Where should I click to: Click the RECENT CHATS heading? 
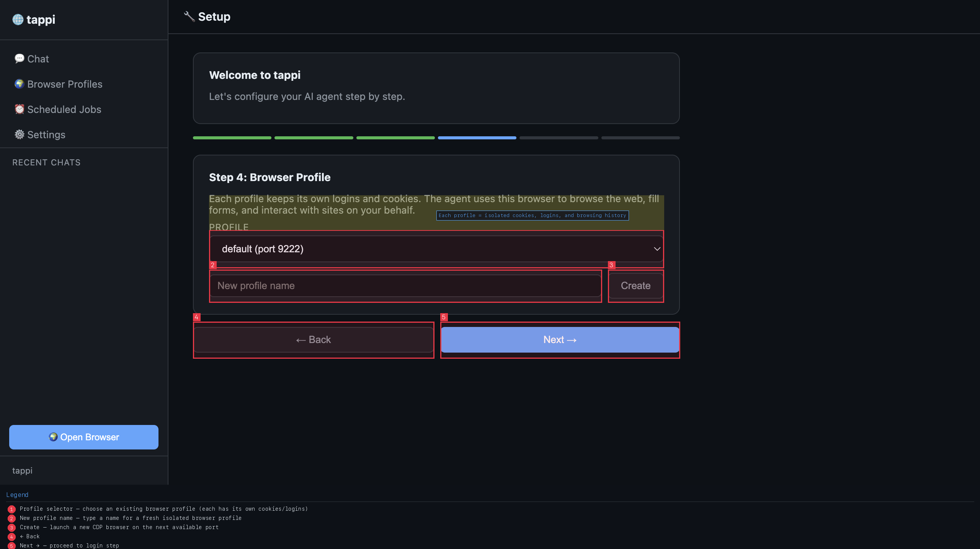point(46,162)
